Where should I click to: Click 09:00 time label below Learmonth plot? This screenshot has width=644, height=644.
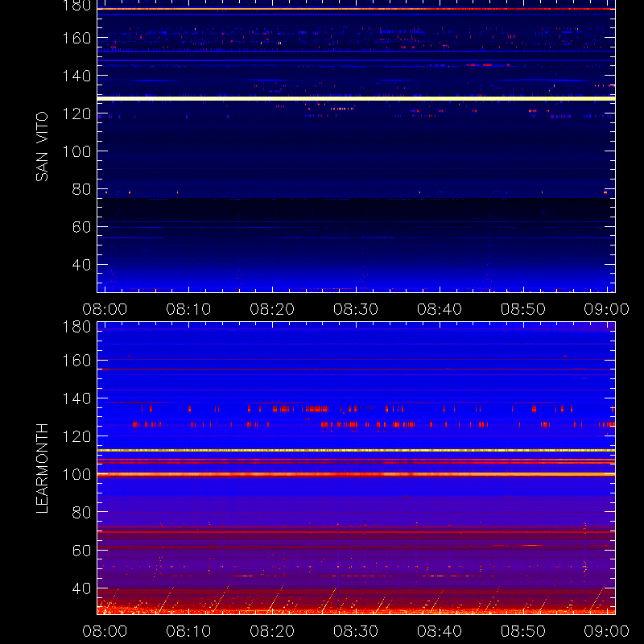coord(607,631)
